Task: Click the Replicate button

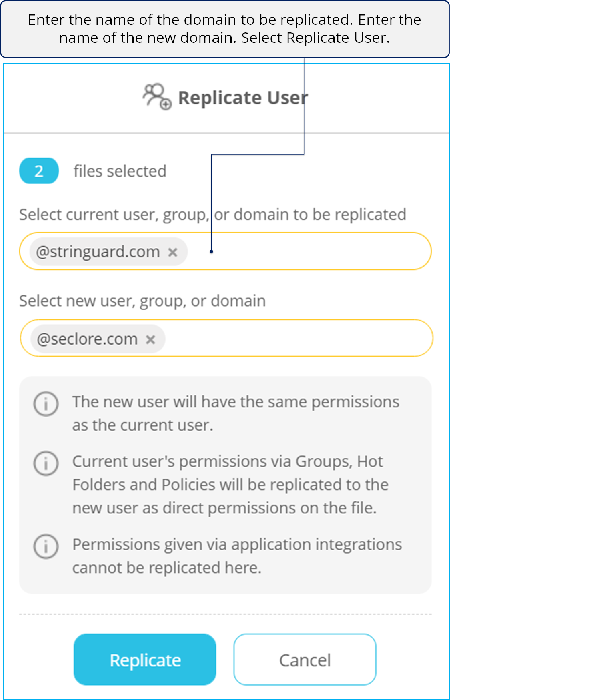Action: coord(145,660)
